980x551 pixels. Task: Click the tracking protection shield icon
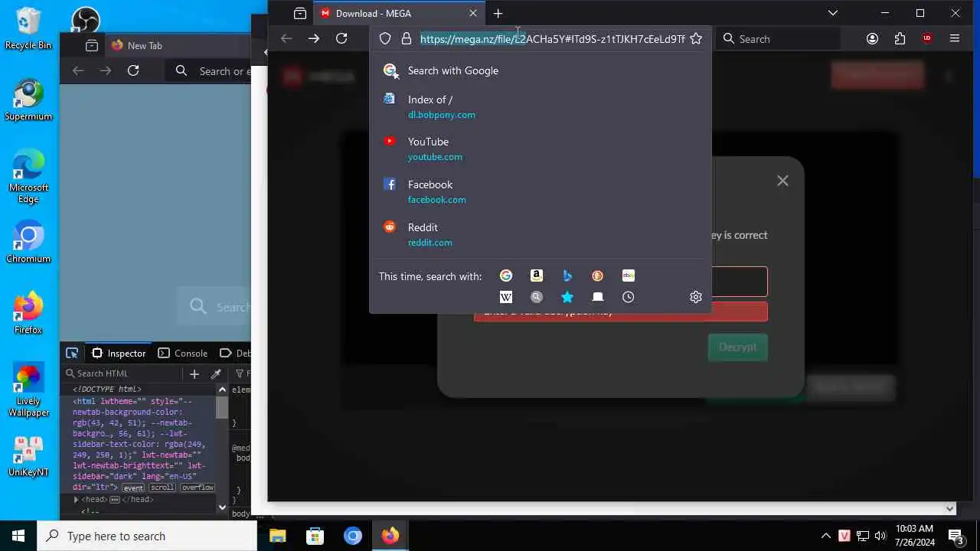(385, 38)
